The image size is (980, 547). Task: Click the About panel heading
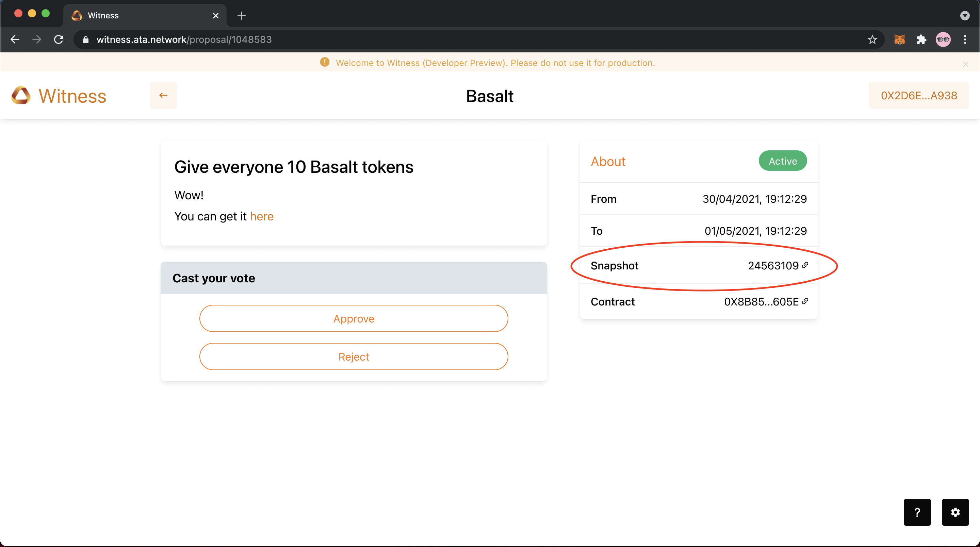[x=608, y=162]
